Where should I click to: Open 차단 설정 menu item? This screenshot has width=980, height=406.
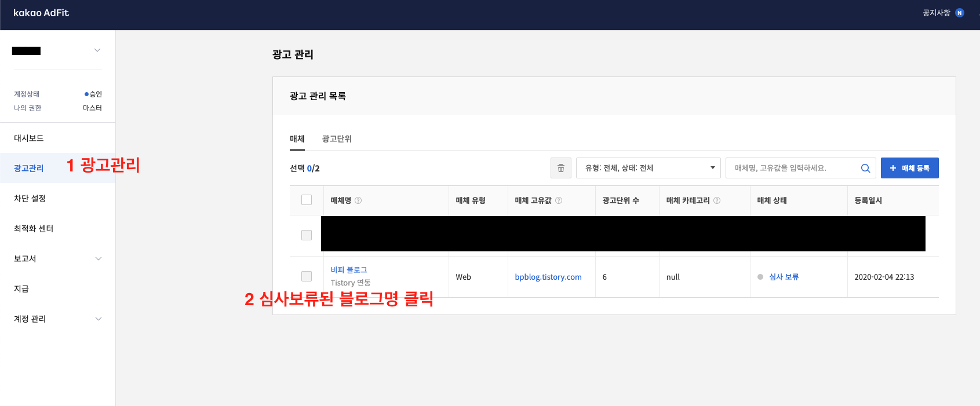click(x=30, y=198)
